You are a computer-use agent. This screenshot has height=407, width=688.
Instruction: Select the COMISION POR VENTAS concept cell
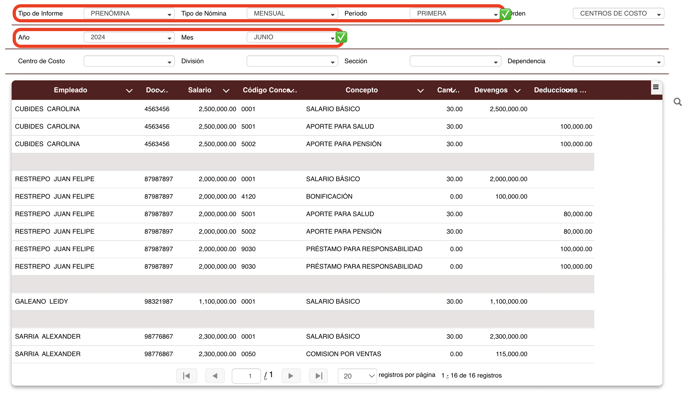(x=344, y=354)
